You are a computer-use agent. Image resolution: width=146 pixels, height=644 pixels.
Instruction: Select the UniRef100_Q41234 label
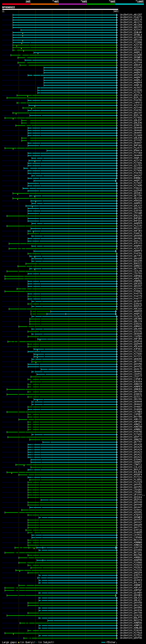click(131, 605)
